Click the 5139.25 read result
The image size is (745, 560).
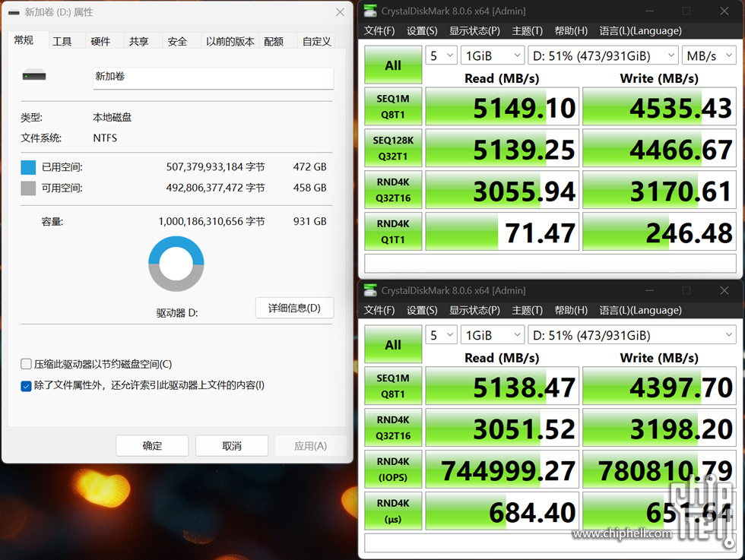coord(502,148)
